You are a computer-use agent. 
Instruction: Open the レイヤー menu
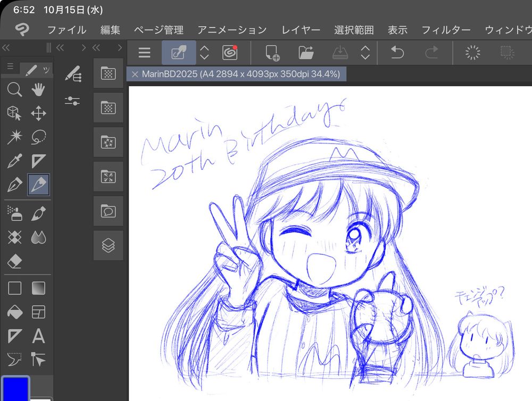coord(301,30)
